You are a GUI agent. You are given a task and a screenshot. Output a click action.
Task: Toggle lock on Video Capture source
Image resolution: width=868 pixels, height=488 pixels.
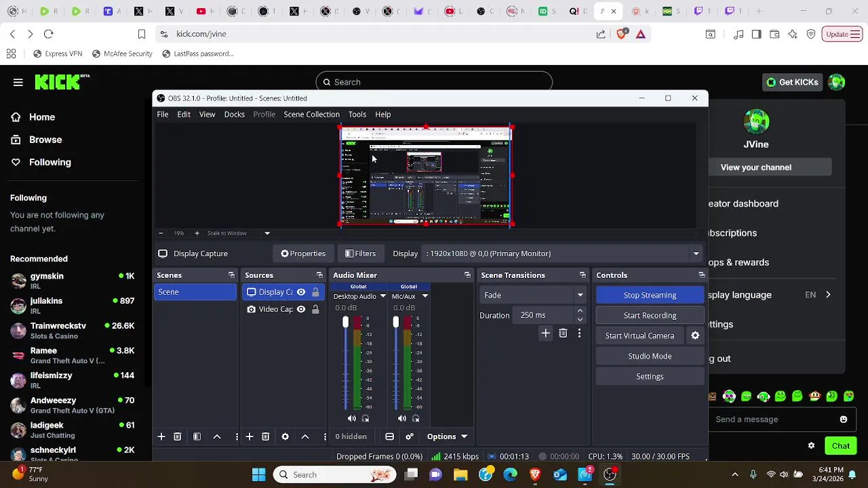315,309
